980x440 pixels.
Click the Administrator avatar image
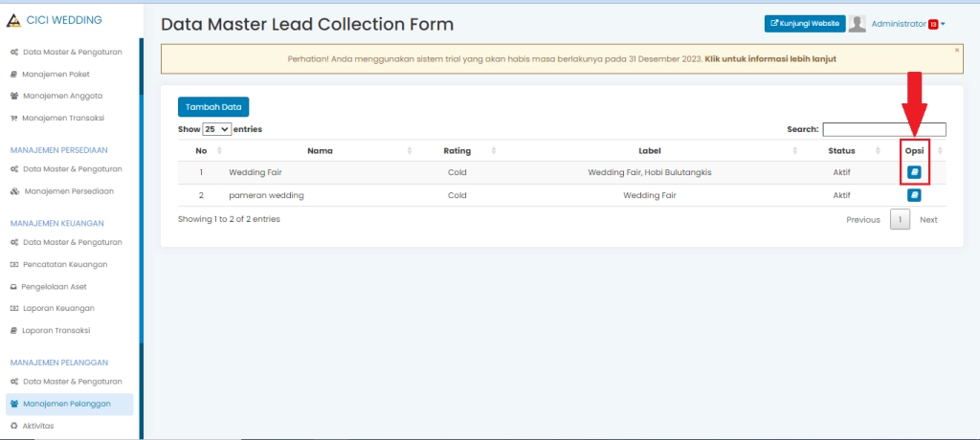857,24
